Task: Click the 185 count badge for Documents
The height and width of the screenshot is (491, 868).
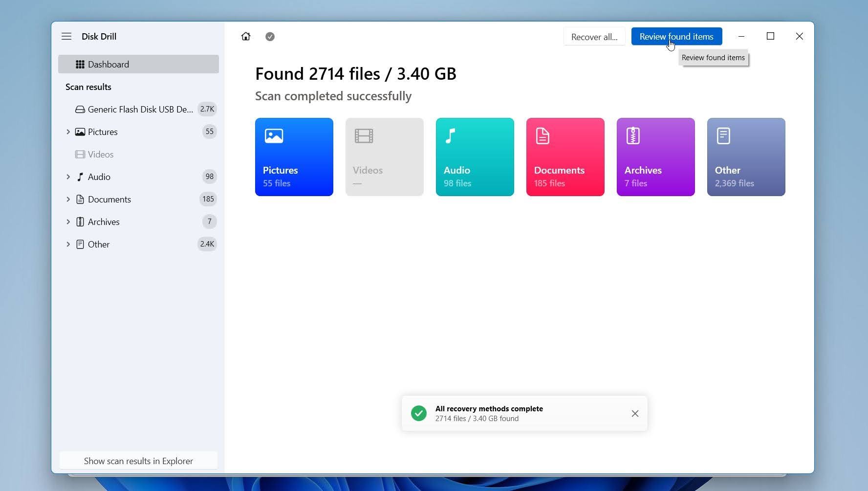Action: [208, 199]
